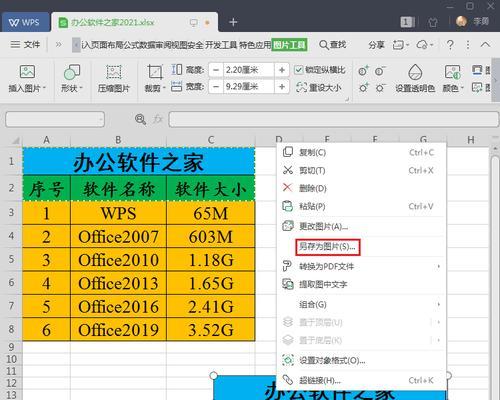This screenshot has height=400, width=500.
Task: Open the more options vertical dots menu
Action: click(468, 45)
